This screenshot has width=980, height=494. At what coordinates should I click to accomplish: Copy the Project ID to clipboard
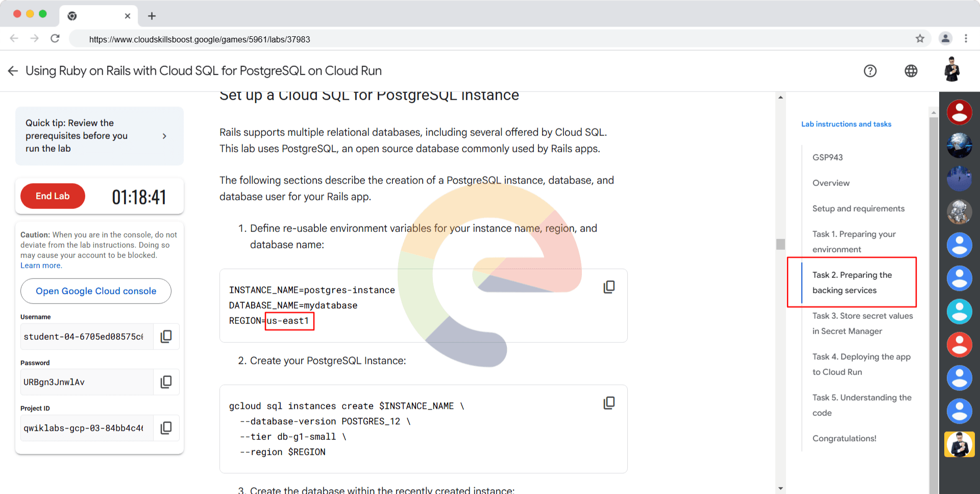click(x=166, y=428)
